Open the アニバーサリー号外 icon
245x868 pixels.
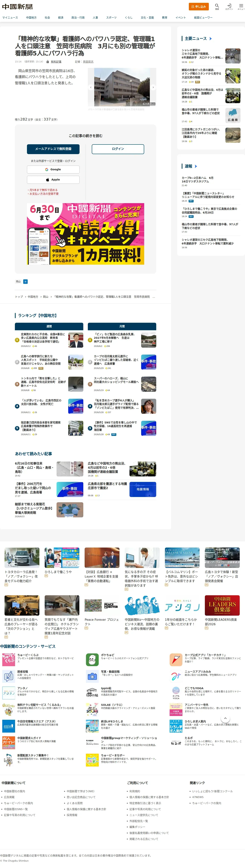click(176, 709)
